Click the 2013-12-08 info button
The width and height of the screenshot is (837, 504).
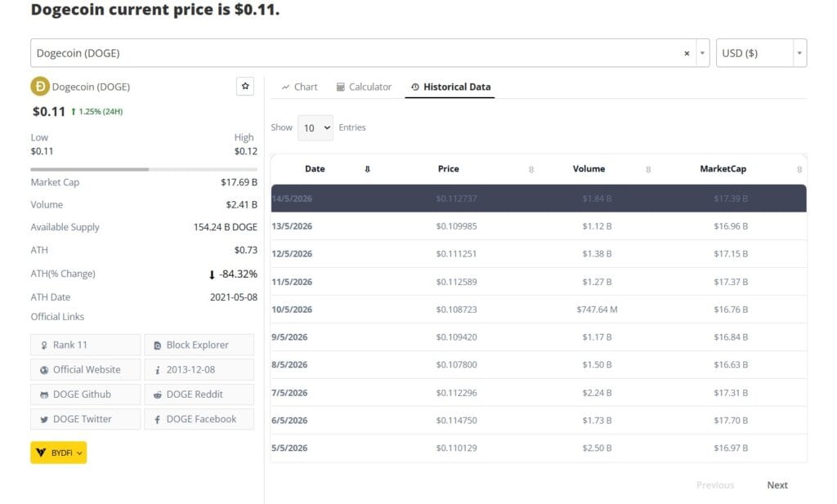point(199,369)
